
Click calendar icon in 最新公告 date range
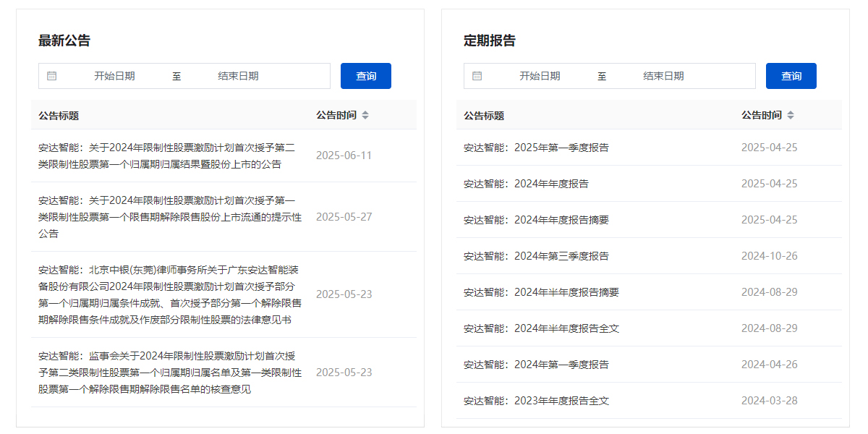point(52,76)
